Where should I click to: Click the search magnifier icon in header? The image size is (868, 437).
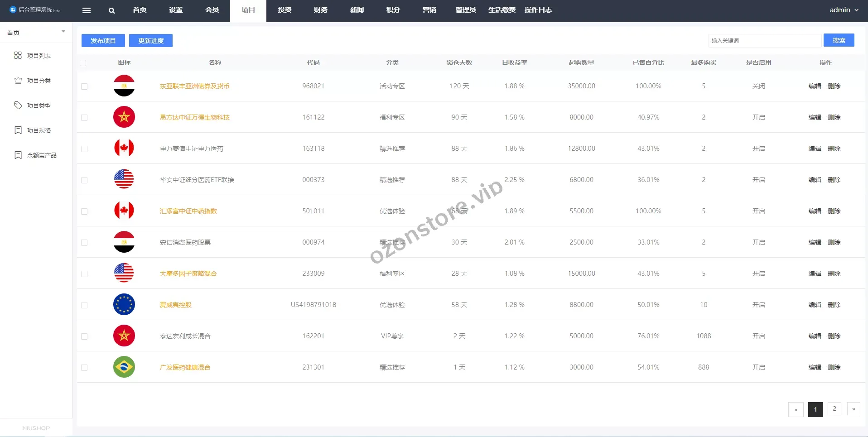click(x=112, y=10)
